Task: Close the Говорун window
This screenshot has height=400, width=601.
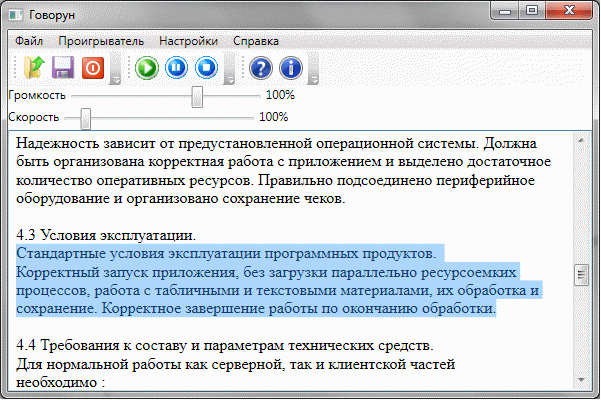Action: click(x=569, y=10)
